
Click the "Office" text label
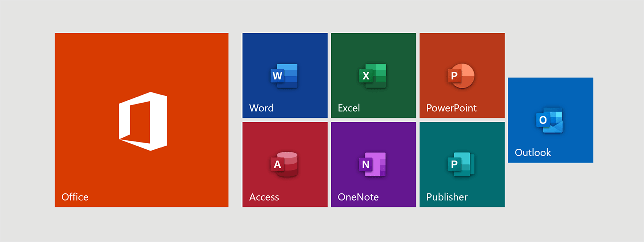click(x=74, y=197)
